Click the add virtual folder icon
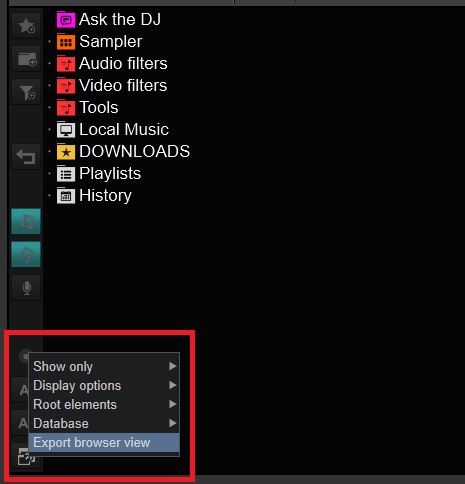This screenshot has height=484, width=465. coord(26,59)
